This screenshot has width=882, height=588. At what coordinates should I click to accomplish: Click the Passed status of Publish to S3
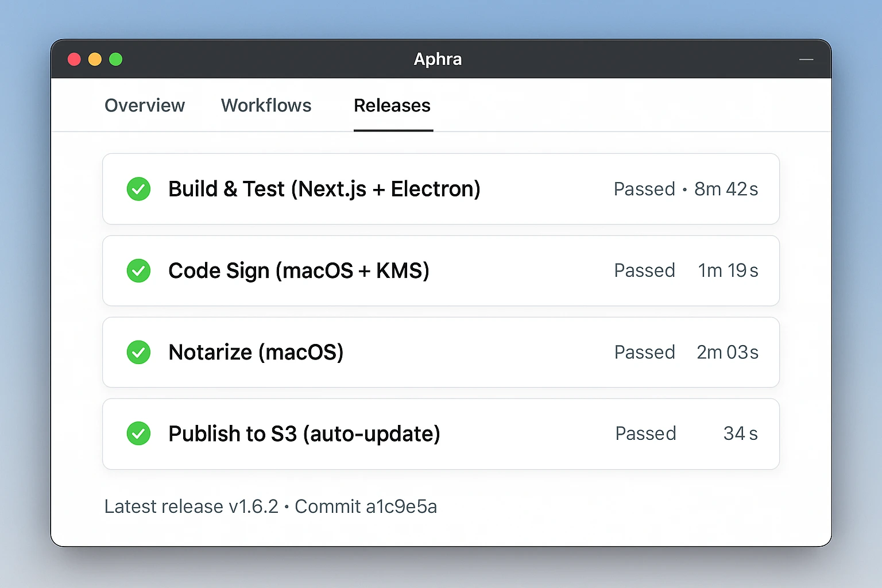click(x=645, y=434)
